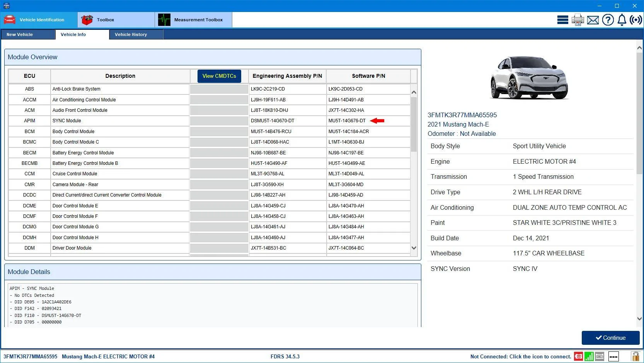Click the module table scrollbar thumb
Viewport: 644px width, 363px height.
[x=414, y=124]
